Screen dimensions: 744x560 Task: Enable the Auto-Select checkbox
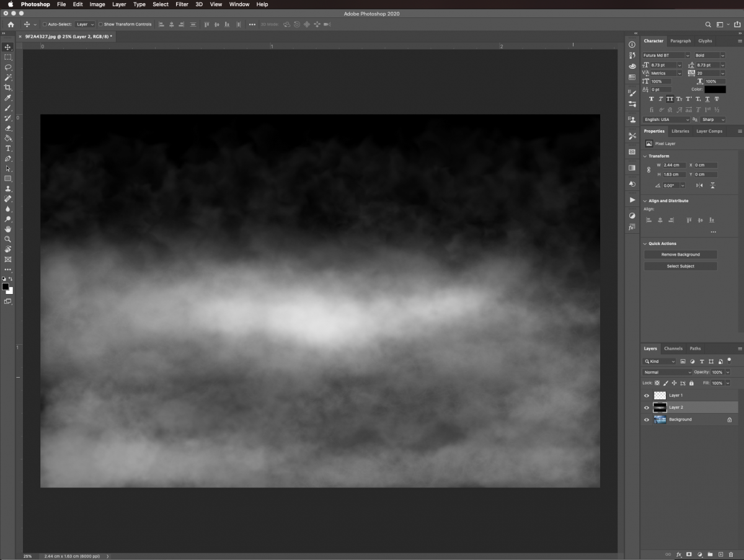tap(45, 24)
